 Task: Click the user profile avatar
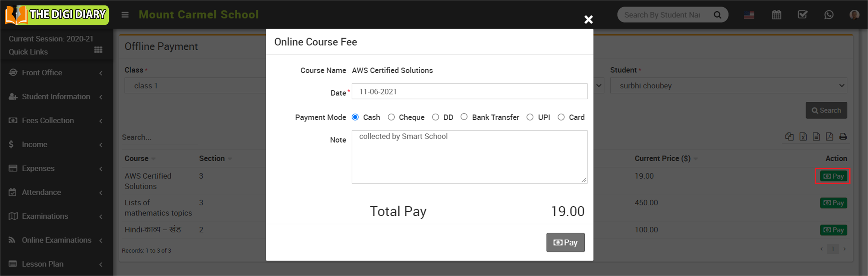pos(854,15)
